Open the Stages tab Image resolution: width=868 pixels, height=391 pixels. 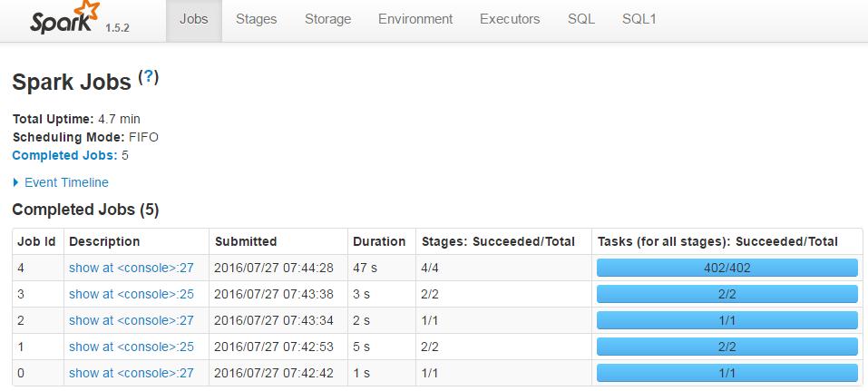pos(256,19)
